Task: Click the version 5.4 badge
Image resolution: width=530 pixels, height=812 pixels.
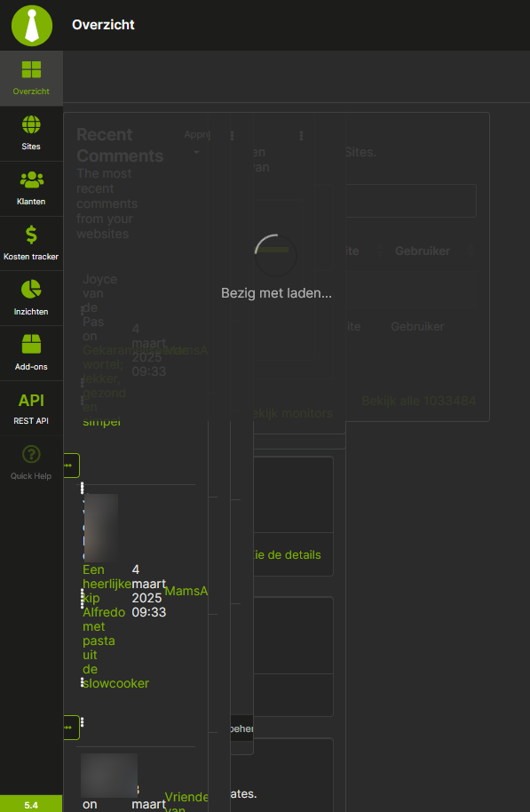Action: click(x=31, y=804)
